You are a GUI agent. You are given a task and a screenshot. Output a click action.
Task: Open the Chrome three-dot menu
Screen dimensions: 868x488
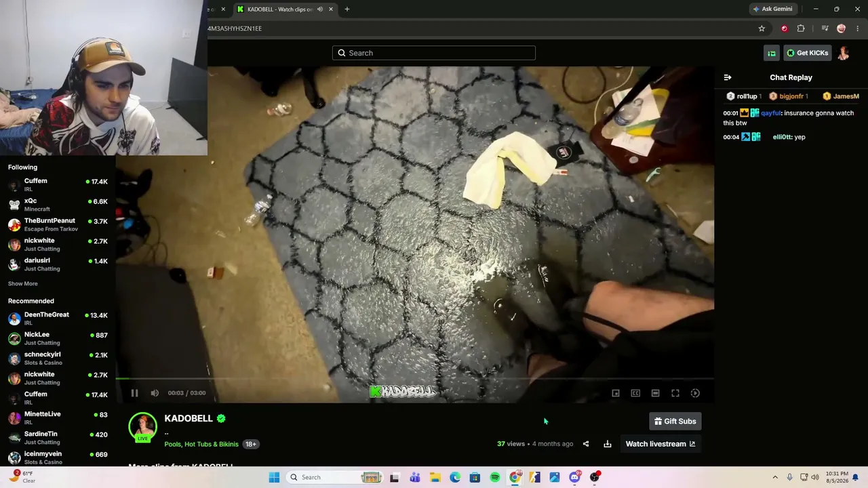pos(858,28)
